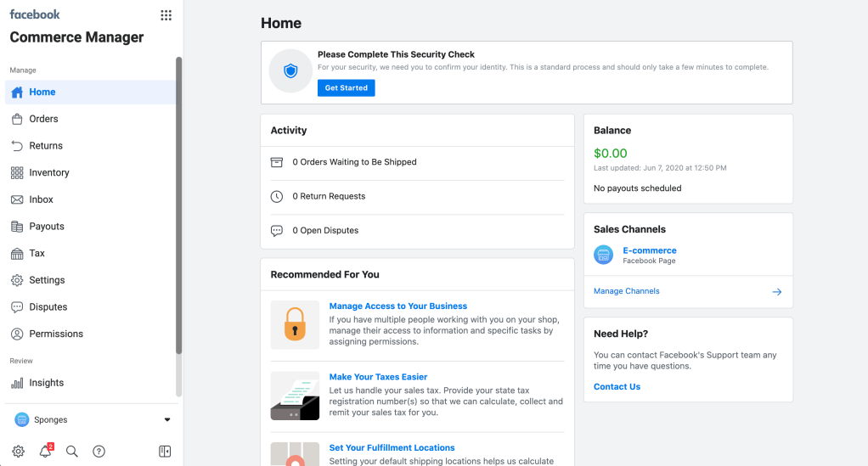
Task: Open the Contact Us link
Action: point(617,386)
